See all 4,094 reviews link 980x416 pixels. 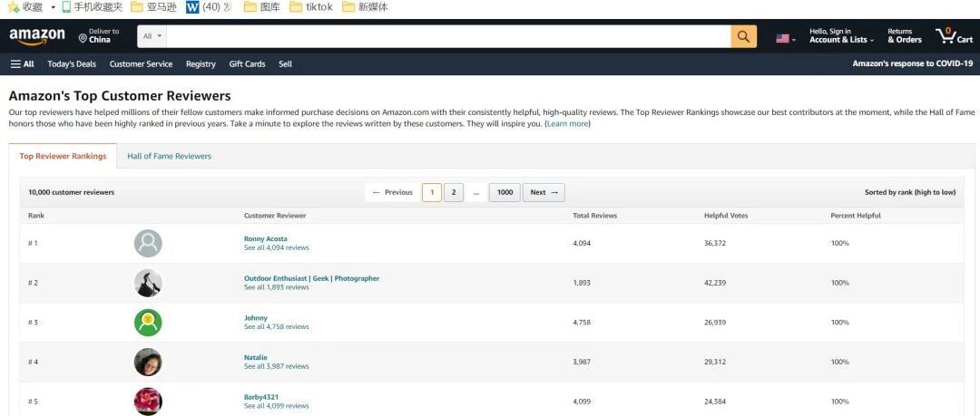(x=276, y=247)
